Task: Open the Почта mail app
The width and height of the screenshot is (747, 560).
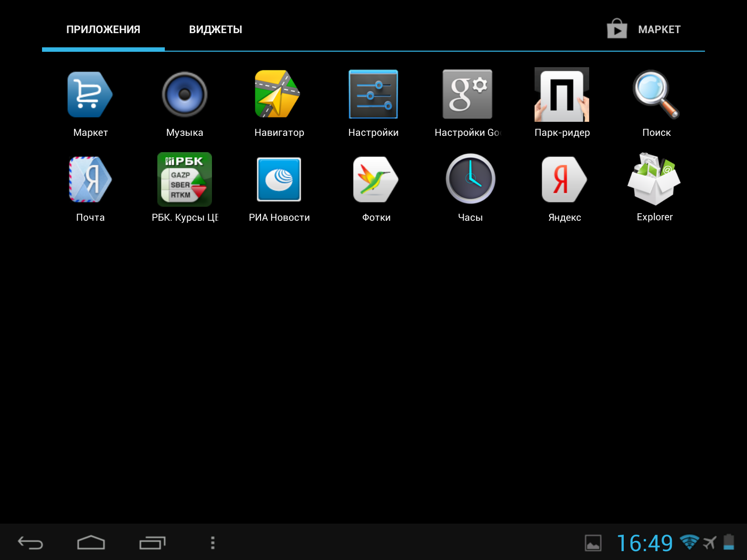Action: [x=90, y=179]
